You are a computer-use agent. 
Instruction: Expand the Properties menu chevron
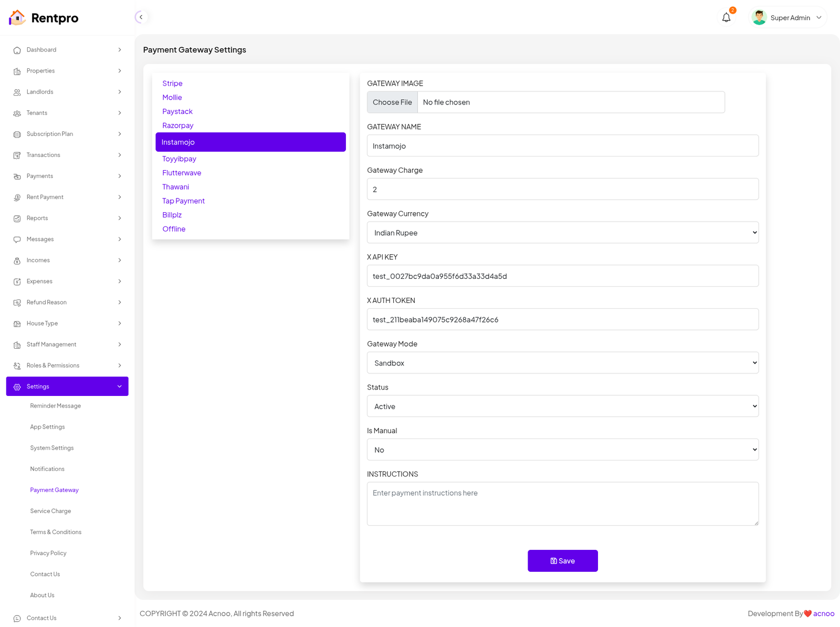(120, 71)
